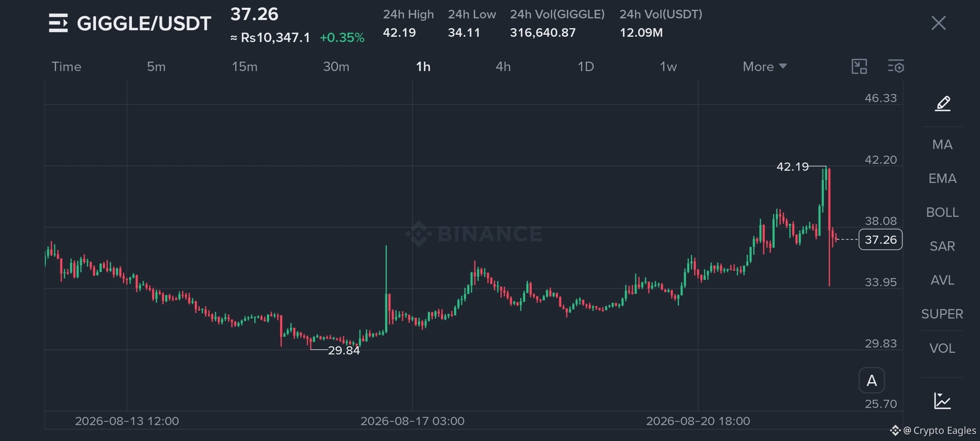
Task: Click the 2026-08-13 12:00 time label
Action: click(127, 421)
